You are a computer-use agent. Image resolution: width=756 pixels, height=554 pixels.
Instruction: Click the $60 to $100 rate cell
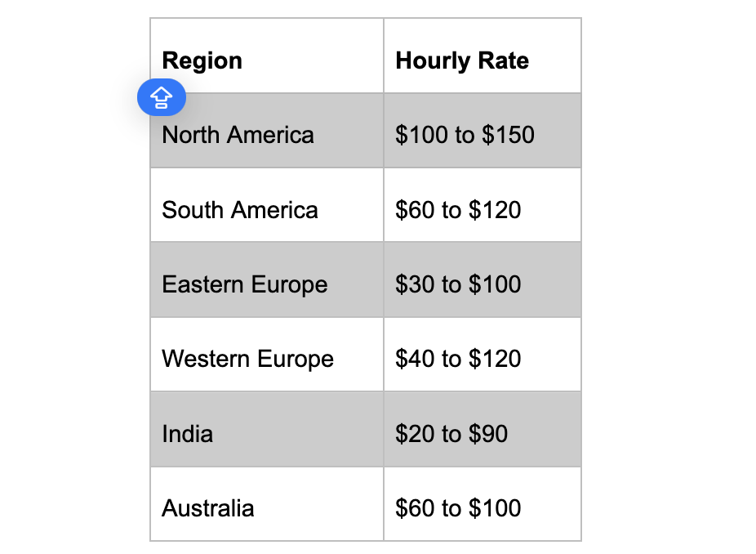click(x=483, y=504)
